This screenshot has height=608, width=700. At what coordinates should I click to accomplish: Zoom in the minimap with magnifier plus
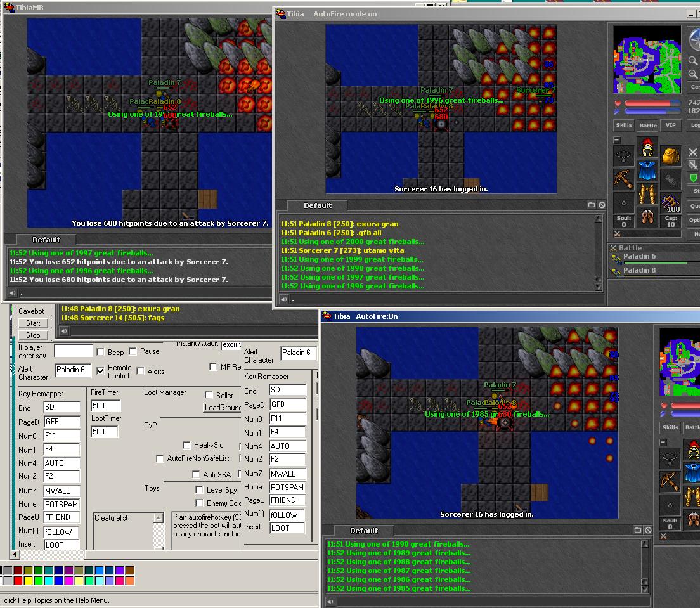tap(693, 74)
